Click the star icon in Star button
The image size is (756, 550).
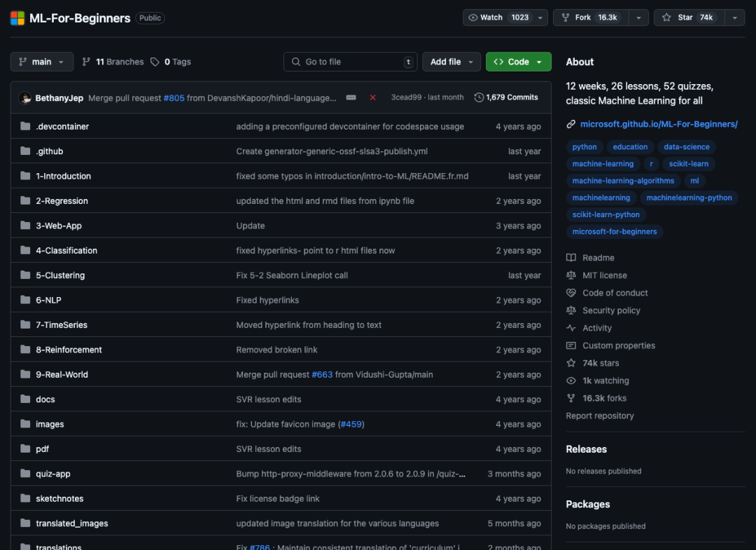(666, 18)
